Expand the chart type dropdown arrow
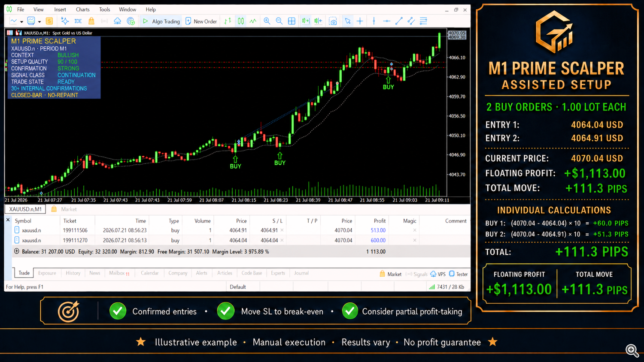This screenshot has width=644, height=362. [x=21, y=21]
